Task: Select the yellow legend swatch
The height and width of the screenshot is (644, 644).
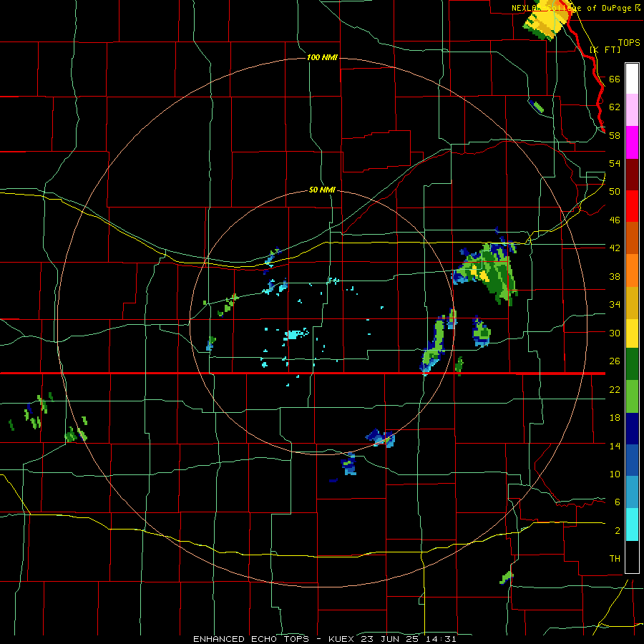Action: coord(632,333)
